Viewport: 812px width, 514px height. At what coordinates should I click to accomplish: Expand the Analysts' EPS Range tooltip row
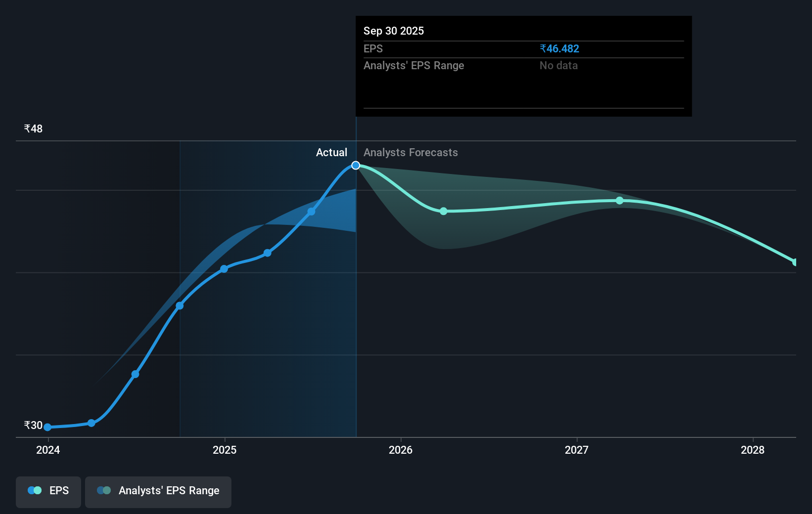[413, 65]
